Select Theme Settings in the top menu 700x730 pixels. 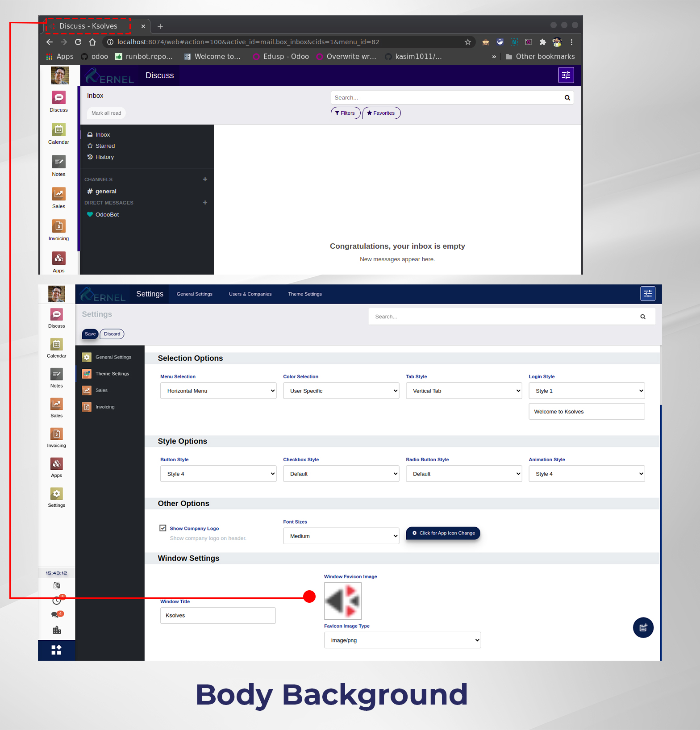[x=305, y=294]
